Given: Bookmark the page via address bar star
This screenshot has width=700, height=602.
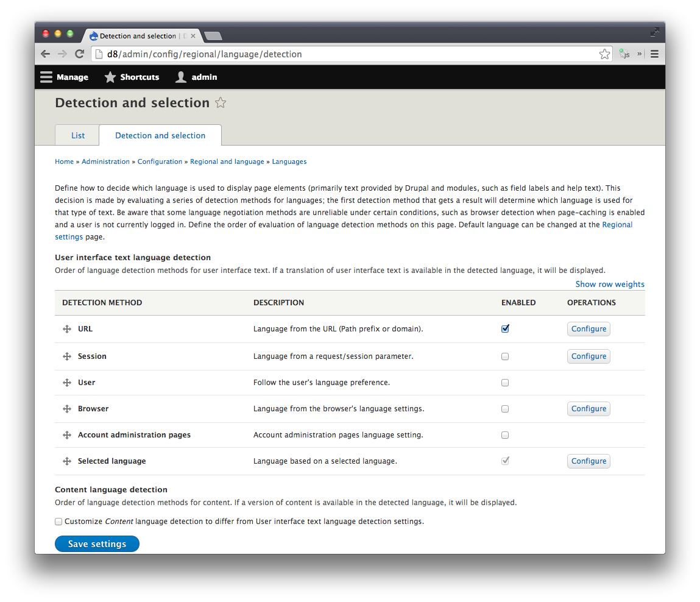Looking at the screenshot, I should click(x=604, y=54).
